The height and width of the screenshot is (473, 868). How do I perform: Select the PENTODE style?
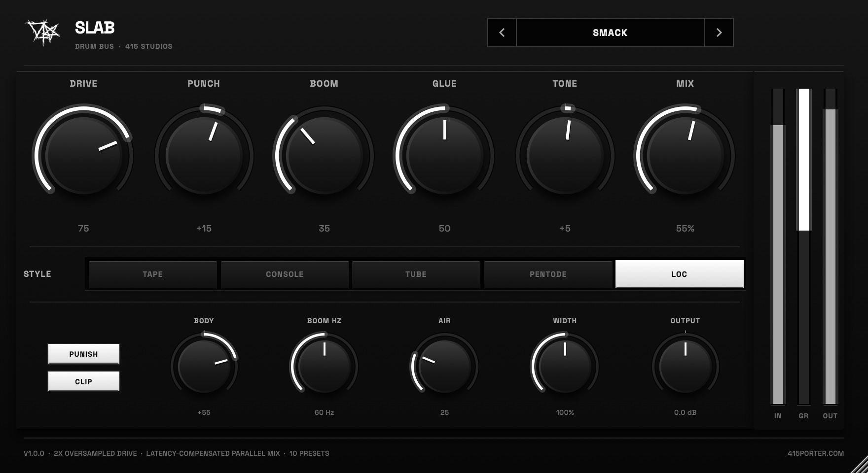coord(548,274)
